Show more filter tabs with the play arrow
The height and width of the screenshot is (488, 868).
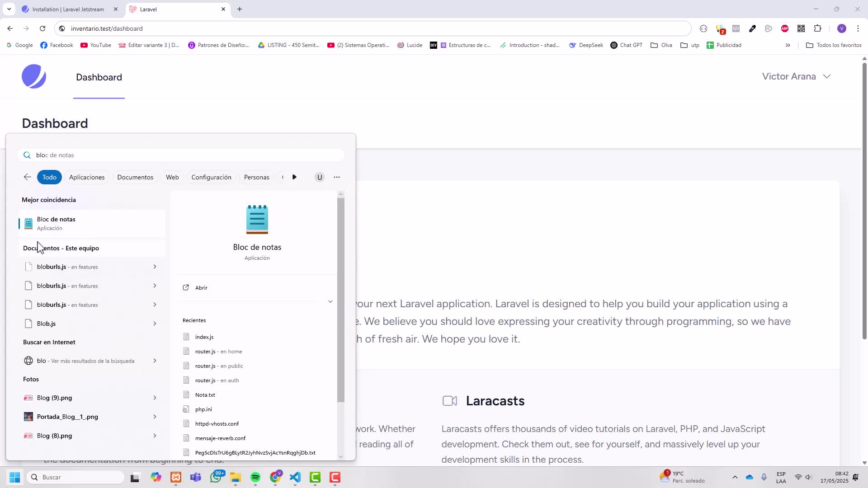(x=294, y=177)
